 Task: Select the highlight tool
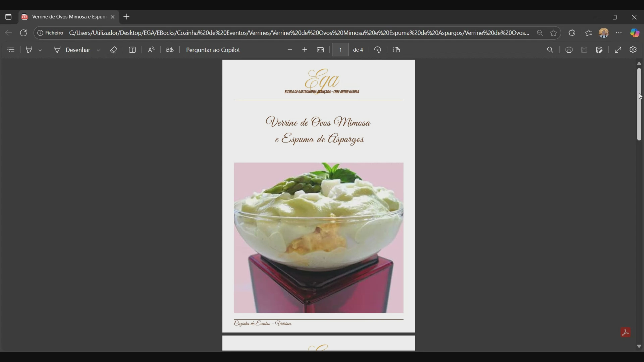point(29,49)
